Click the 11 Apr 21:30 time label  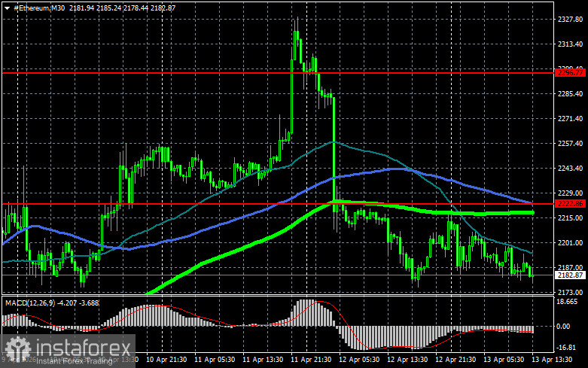coord(311,360)
